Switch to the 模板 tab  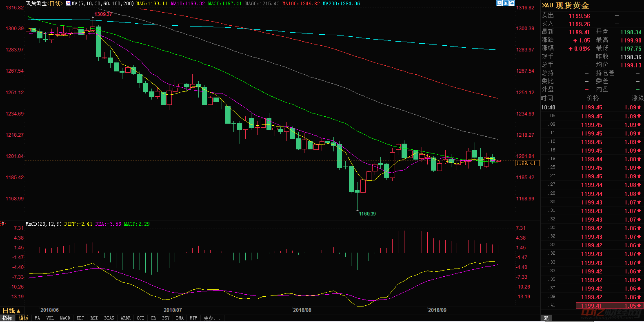point(24,318)
